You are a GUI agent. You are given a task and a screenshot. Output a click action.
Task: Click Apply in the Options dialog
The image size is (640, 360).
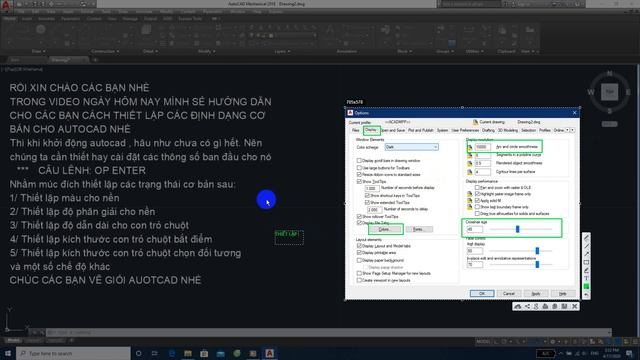[x=536, y=293]
